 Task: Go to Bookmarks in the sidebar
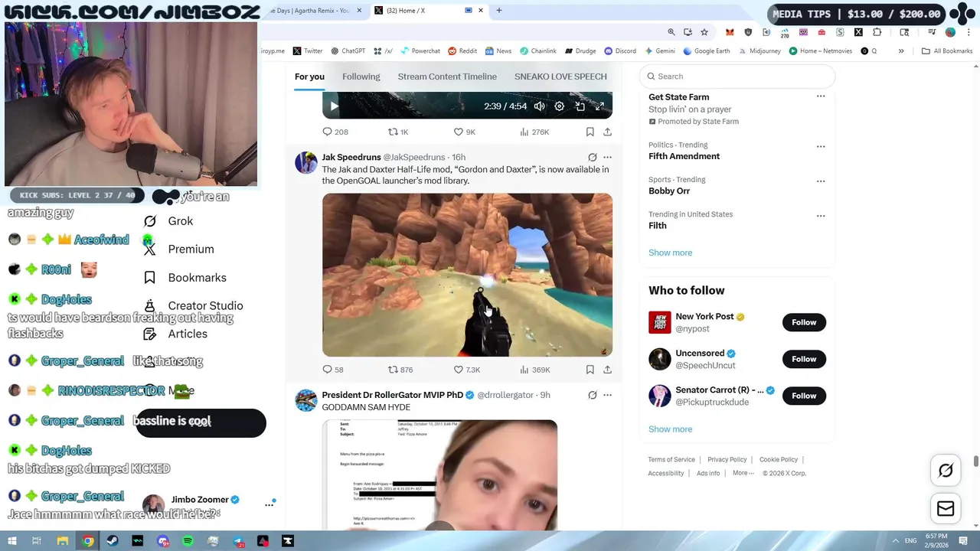[185, 278]
